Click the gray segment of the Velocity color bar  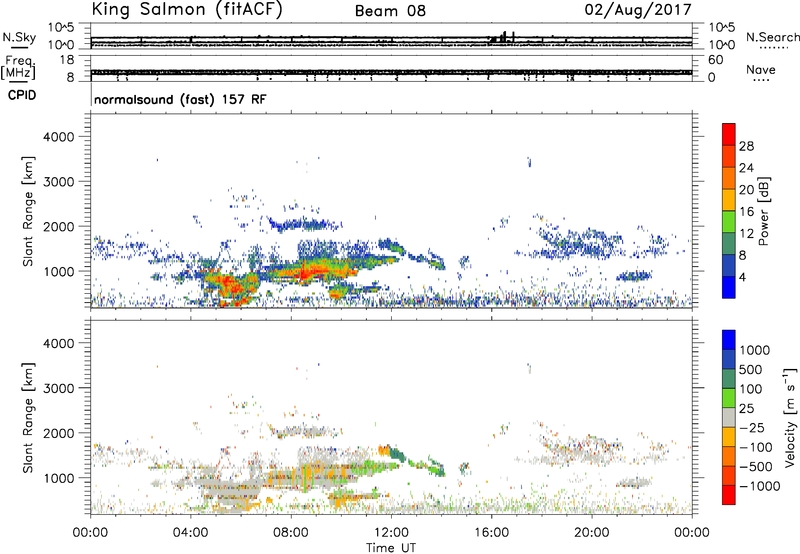click(x=729, y=417)
